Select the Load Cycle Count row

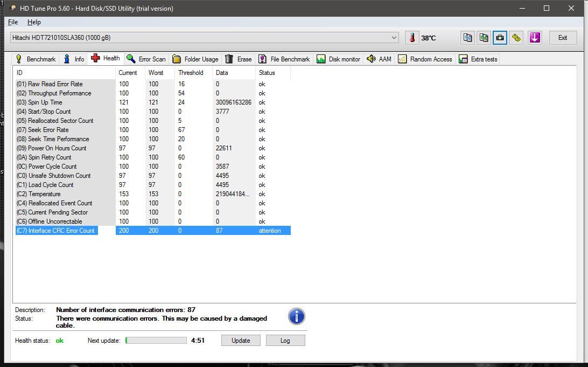(x=153, y=185)
